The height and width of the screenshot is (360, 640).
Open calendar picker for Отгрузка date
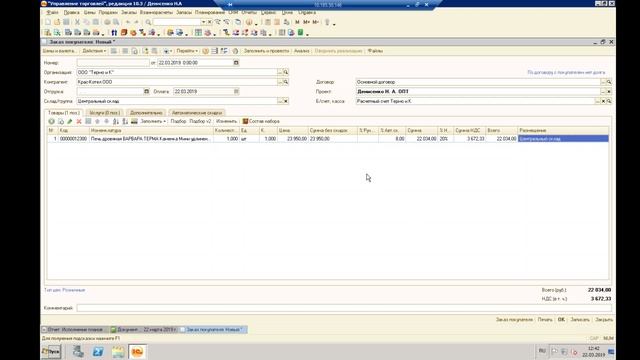click(147, 91)
